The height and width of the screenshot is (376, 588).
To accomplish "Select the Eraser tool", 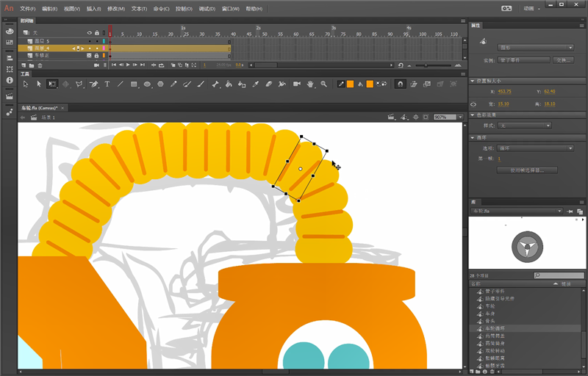I will (x=268, y=84).
